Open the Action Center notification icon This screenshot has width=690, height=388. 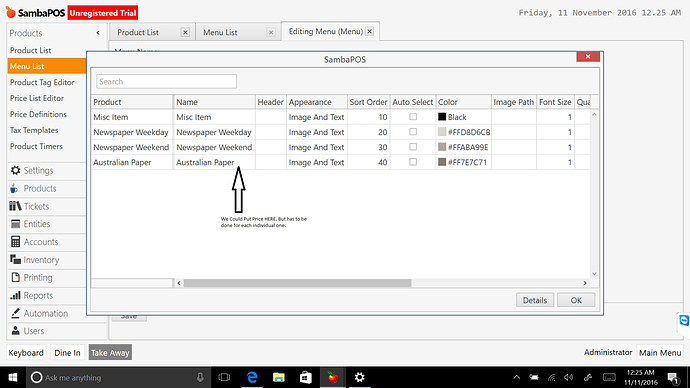(x=673, y=377)
